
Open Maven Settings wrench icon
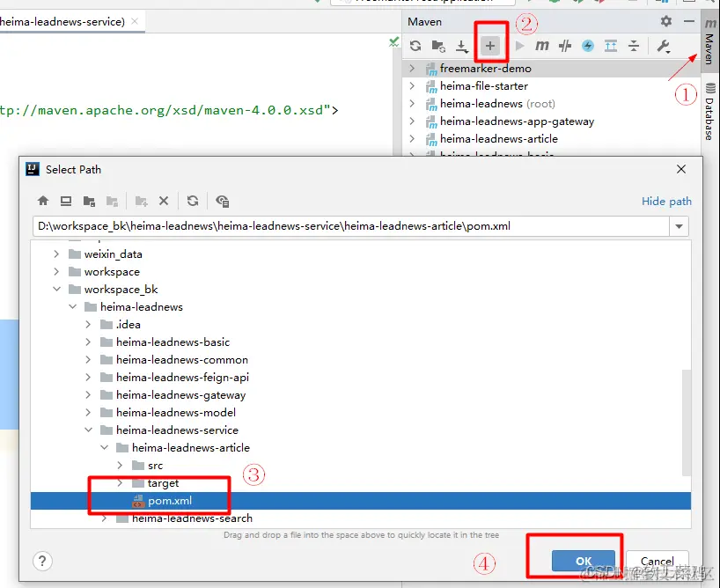[x=664, y=46]
